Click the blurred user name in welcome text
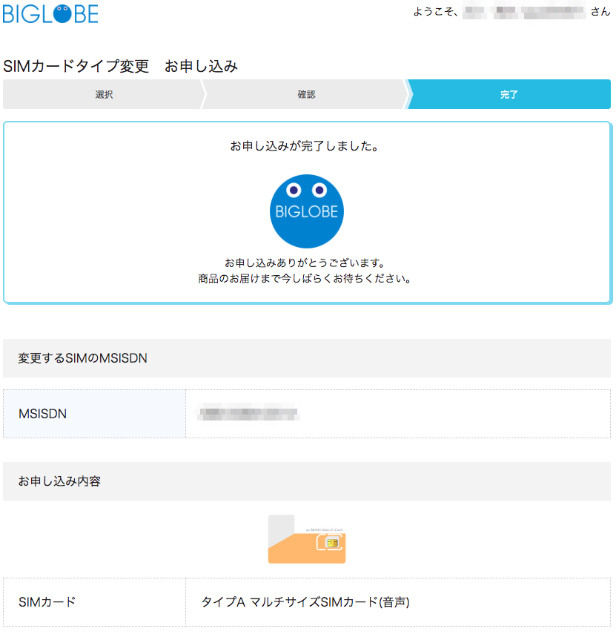The height and width of the screenshot is (640, 616). [524, 12]
